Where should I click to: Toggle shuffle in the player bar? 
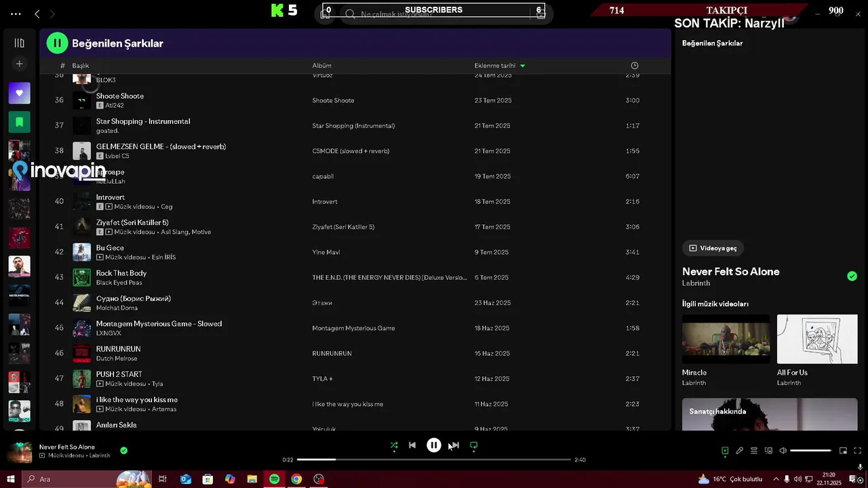click(x=394, y=445)
